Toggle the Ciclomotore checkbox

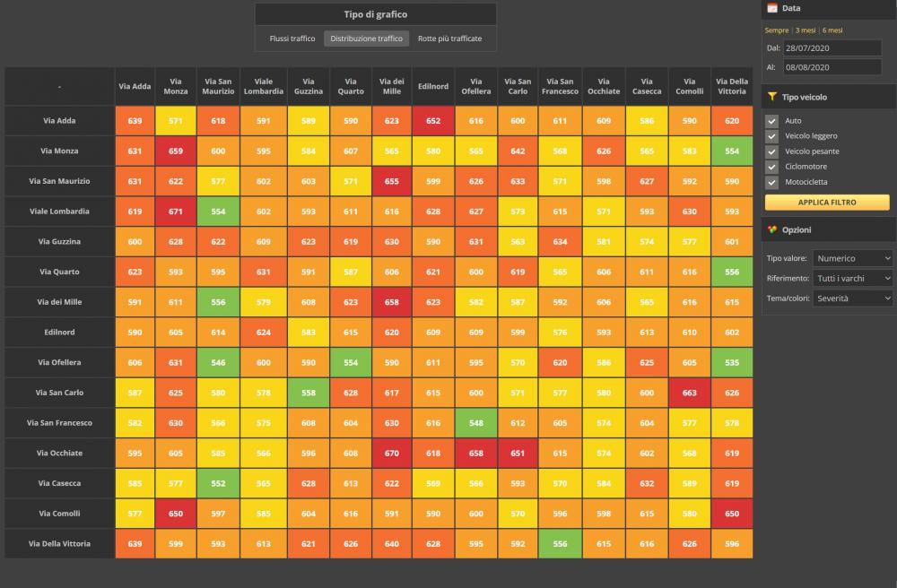pos(771,167)
